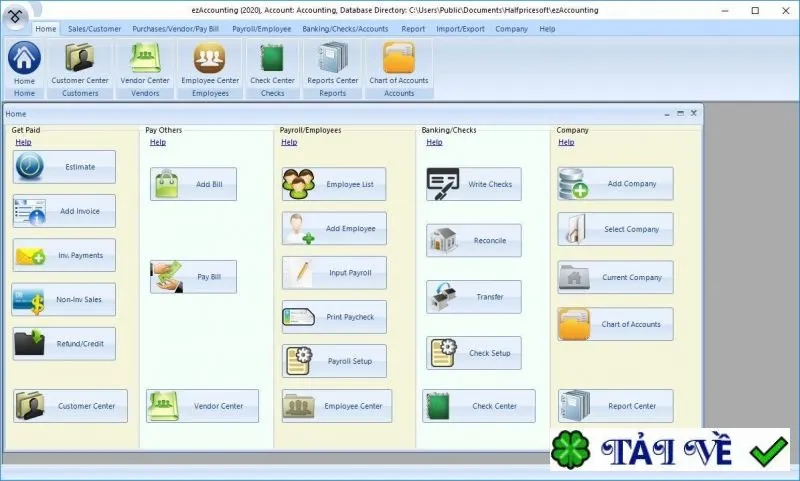Click the Pay Bill money hand button
The width and height of the screenshot is (800, 481).
pyautogui.click(x=193, y=277)
